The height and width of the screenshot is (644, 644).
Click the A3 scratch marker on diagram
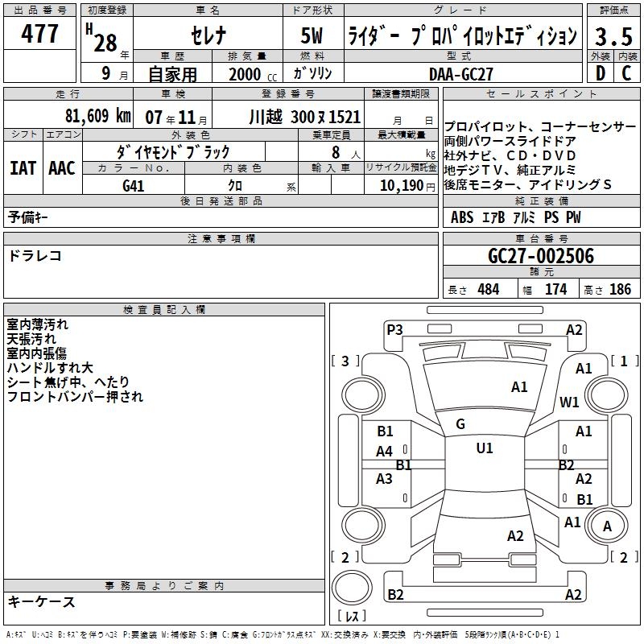(385, 479)
